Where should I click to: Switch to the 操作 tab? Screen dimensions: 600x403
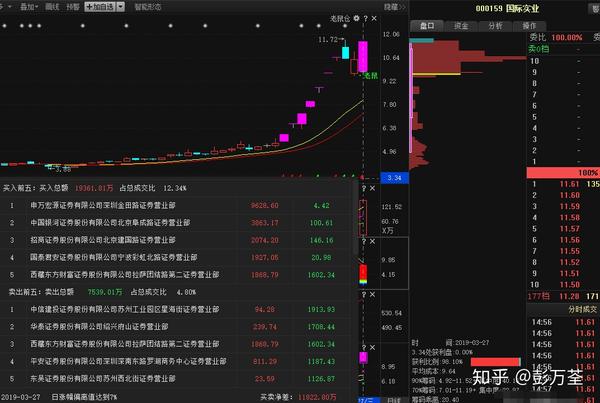pos(529,26)
